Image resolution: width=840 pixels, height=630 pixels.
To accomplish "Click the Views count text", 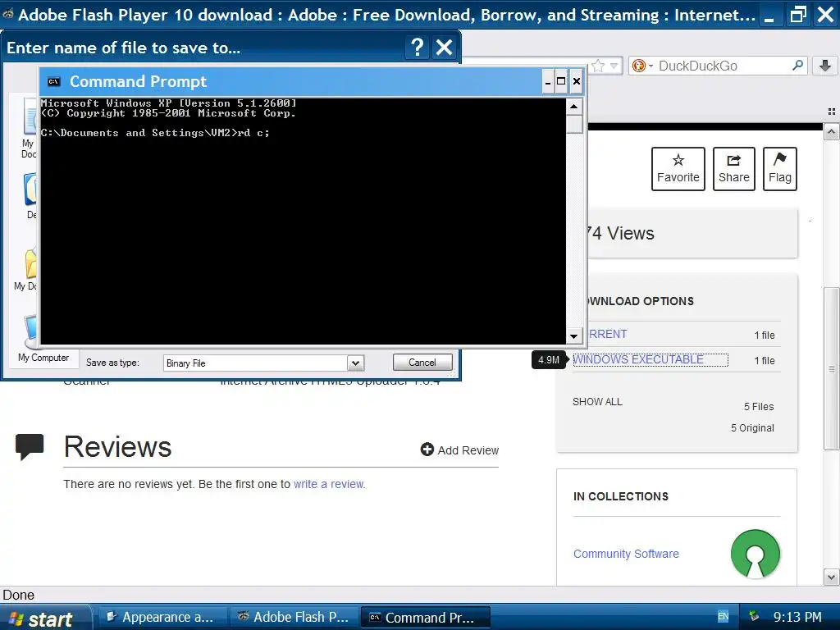I will 621,234.
